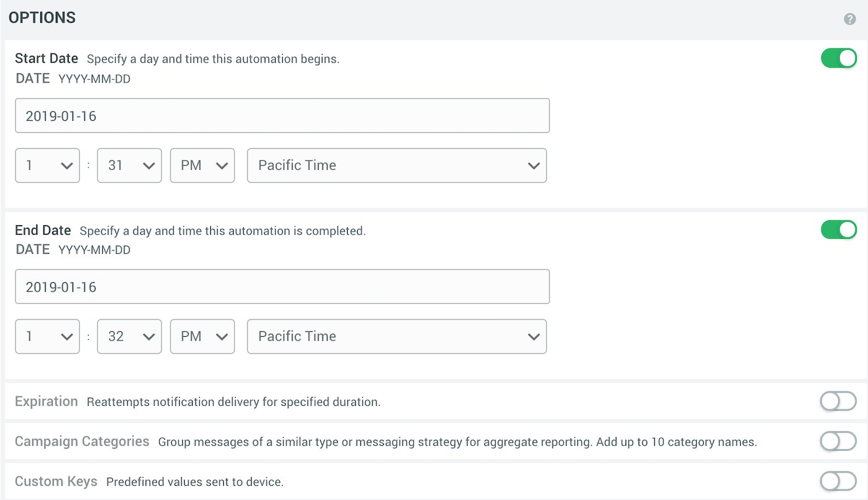
Task: Click the End Date label
Action: 43,230
